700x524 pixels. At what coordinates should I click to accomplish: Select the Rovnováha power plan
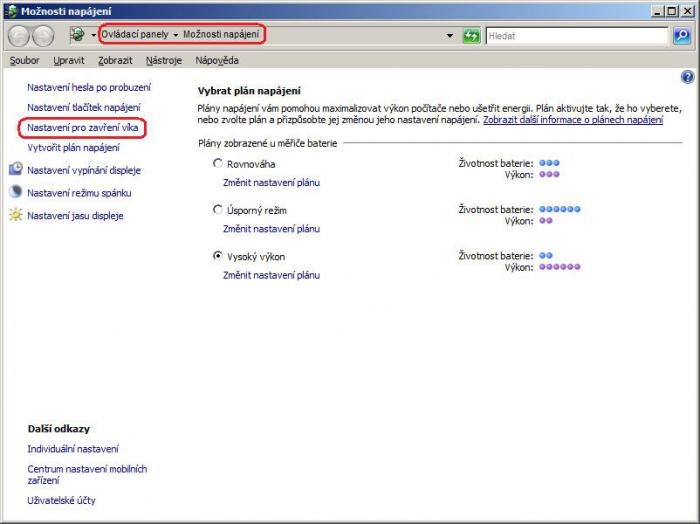(x=217, y=163)
